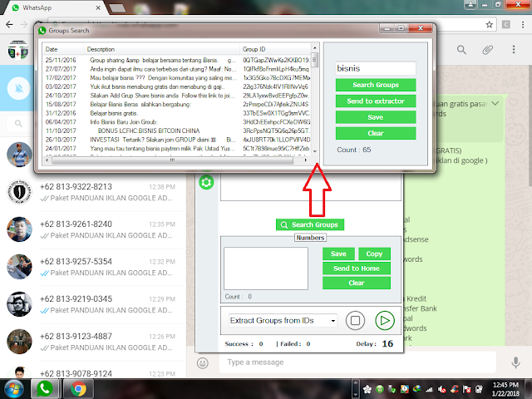532x399 pixels.
Task: Click Send to extractor button
Action: 376,101
